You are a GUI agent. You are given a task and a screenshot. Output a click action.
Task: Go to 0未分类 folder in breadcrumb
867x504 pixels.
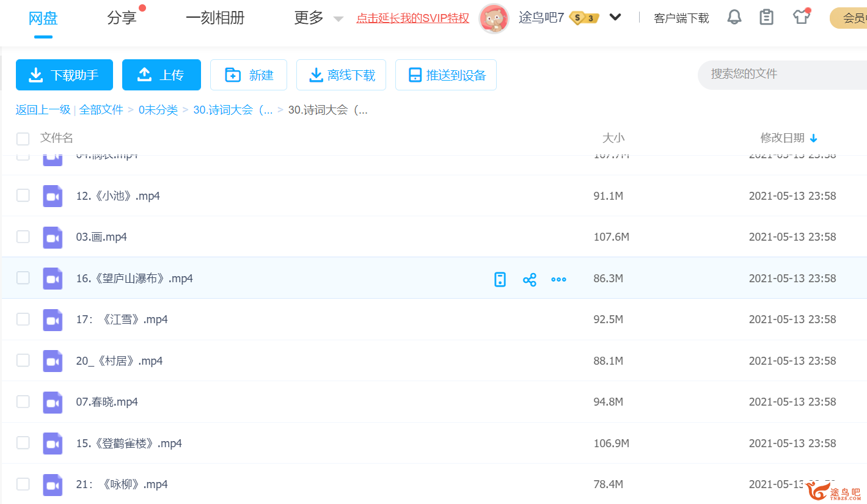click(158, 110)
